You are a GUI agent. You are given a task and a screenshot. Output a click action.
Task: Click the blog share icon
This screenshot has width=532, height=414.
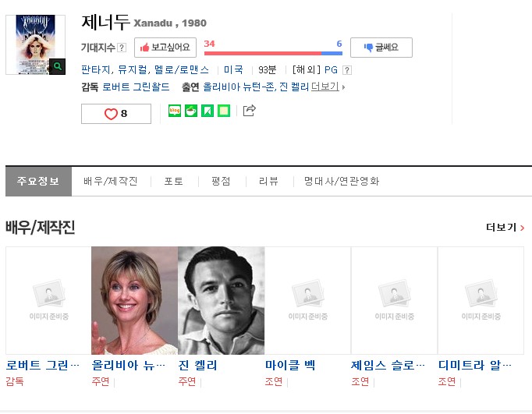tap(175, 111)
